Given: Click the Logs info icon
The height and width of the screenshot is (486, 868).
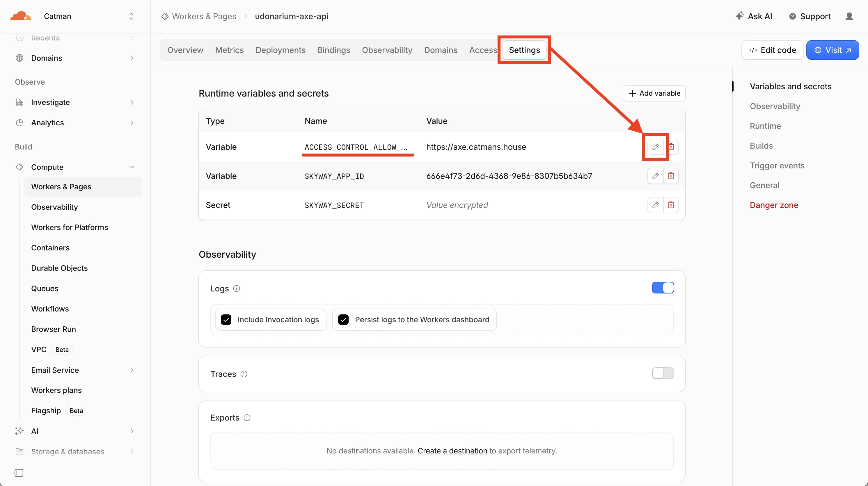Looking at the screenshot, I should pyautogui.click(x=237, y=289).
